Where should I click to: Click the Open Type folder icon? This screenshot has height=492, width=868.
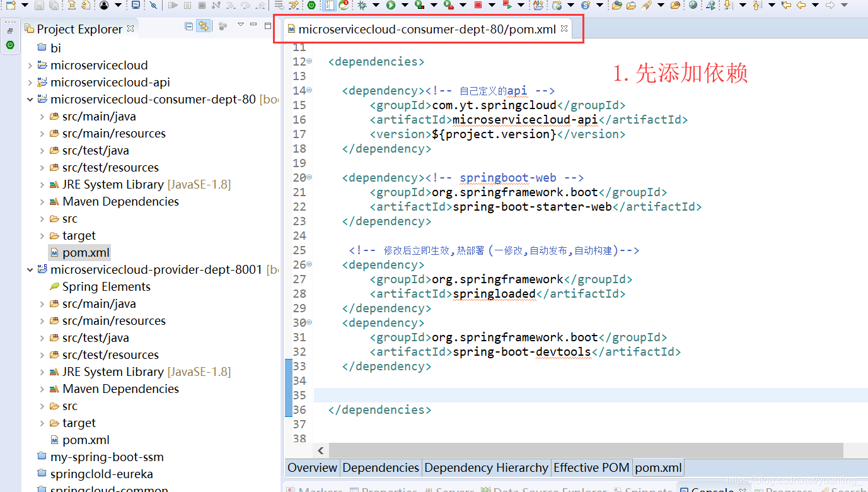click(x=617, y=5)
